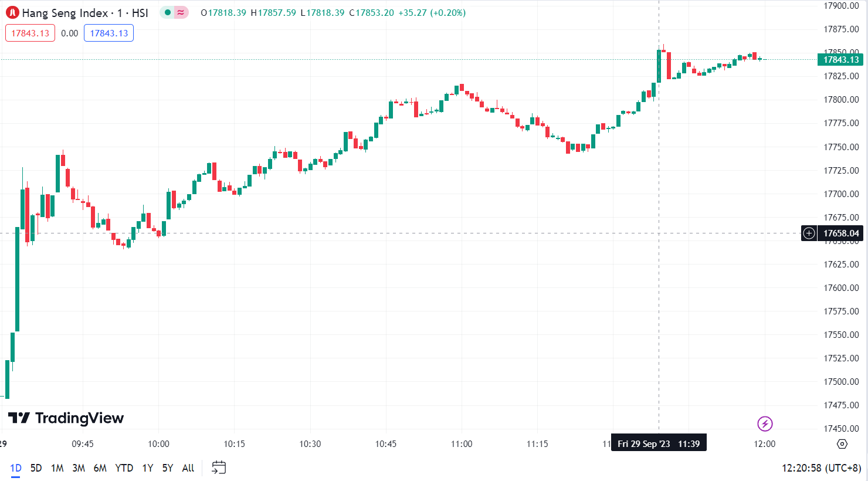Click the green market status dot
The image size is (868, 481).
coord(168,12)
